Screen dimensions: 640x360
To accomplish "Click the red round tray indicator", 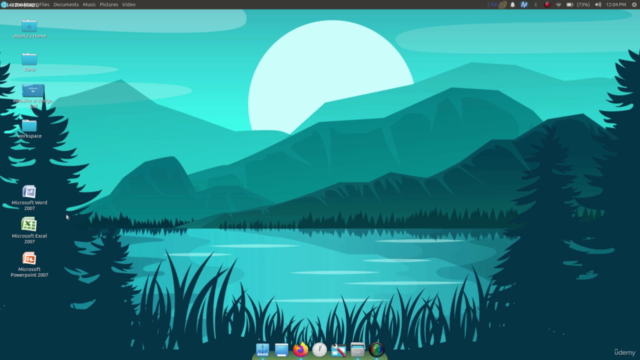I will pos(547,4).
